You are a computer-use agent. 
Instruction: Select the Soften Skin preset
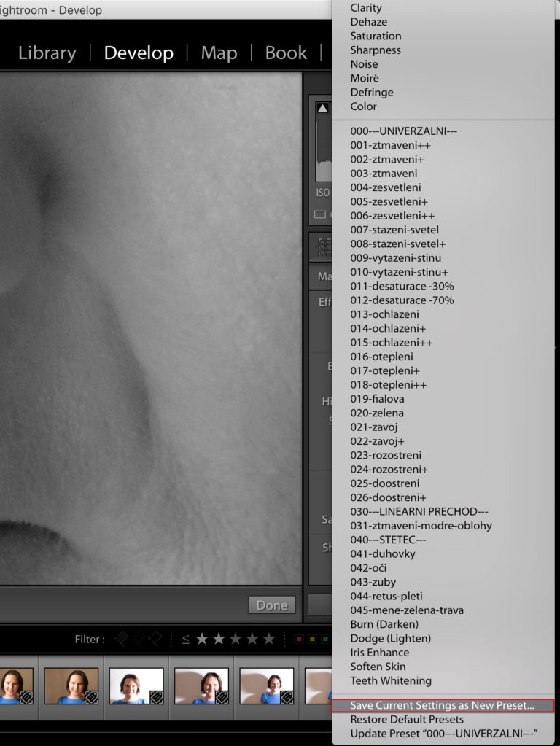(x=378, y=667)
